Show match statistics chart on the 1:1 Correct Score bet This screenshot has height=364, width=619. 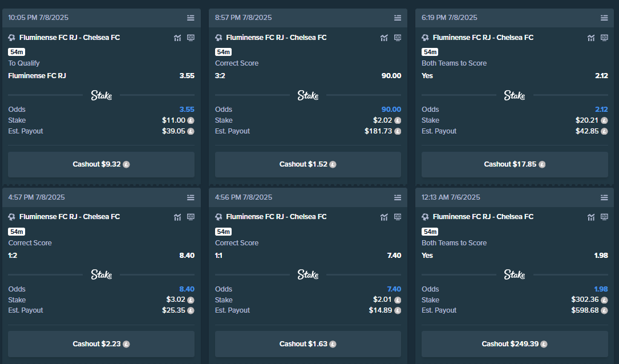(384, 217)
